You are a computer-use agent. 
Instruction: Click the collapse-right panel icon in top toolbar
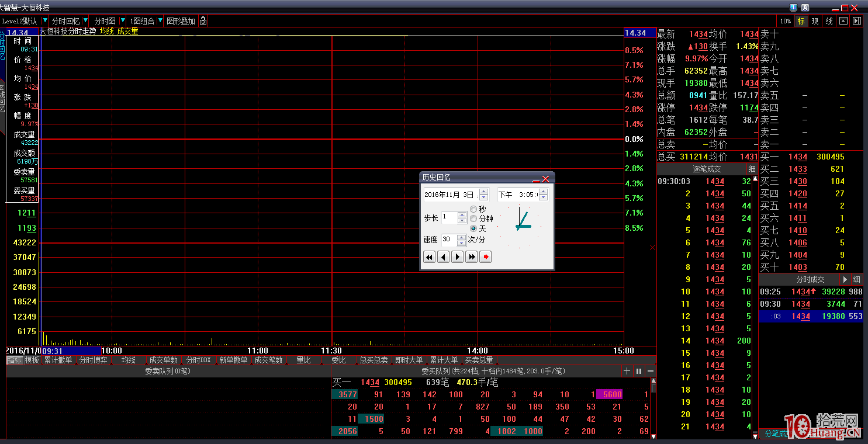click(857, 21)
